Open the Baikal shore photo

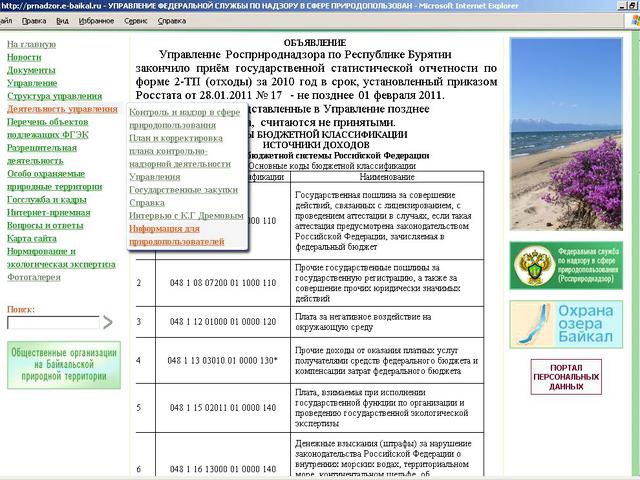pyautogui.click(x=566, y=134)
